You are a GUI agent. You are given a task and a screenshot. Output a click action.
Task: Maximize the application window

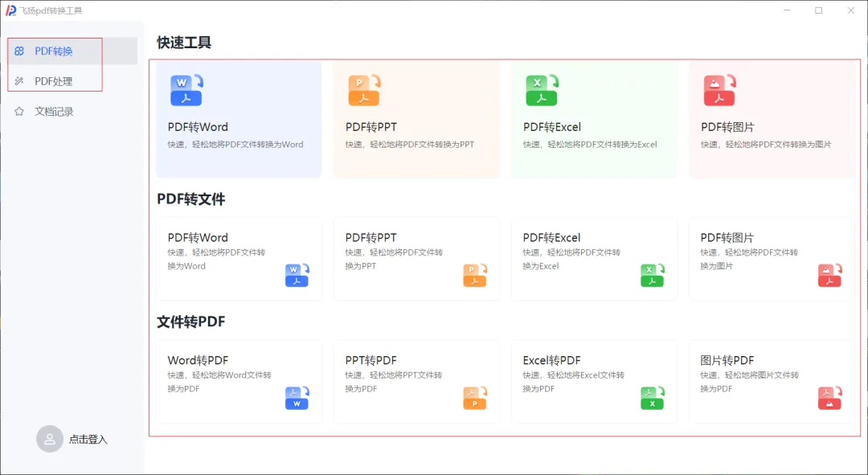[x=818, y=10]
